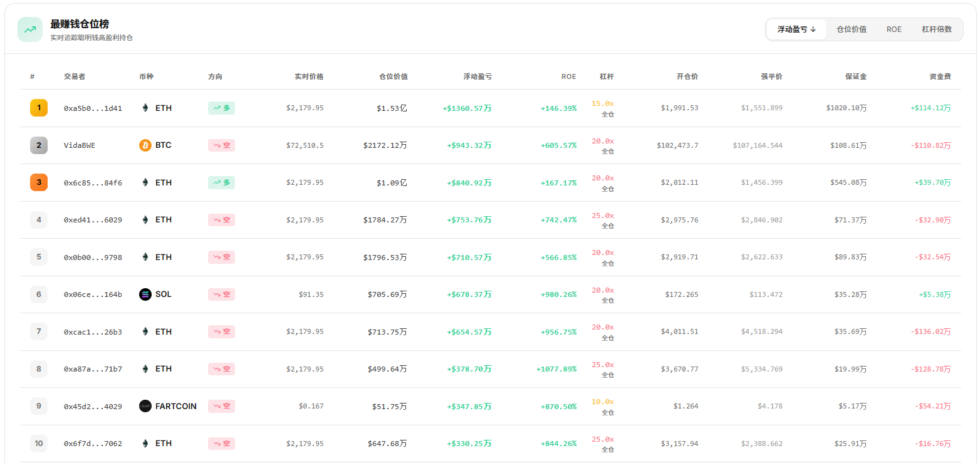Click the red 空 short badge in VidaBWE's row
The image size is (980, 463).
click(x=221, y=145)
